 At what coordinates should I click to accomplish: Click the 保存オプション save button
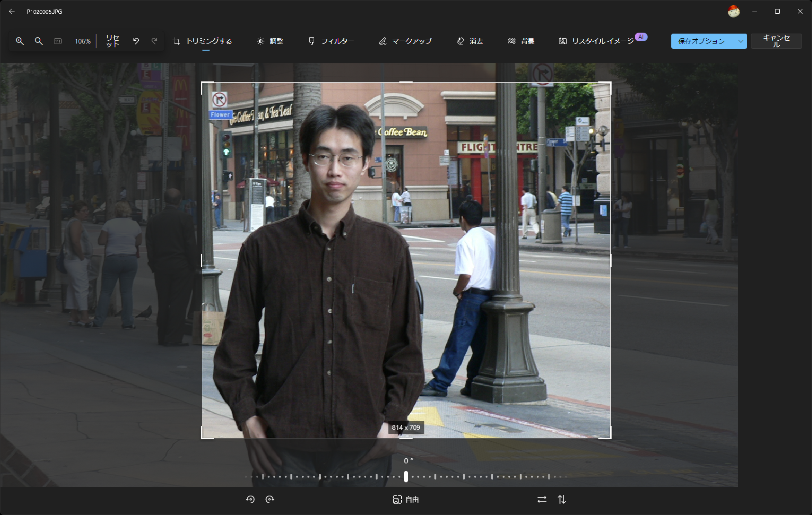pyautogui.click(x=702, y=41)
